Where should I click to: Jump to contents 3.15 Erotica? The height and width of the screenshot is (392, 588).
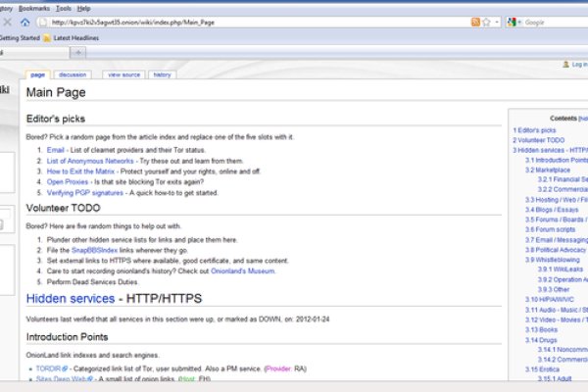(x=542, y=369)
